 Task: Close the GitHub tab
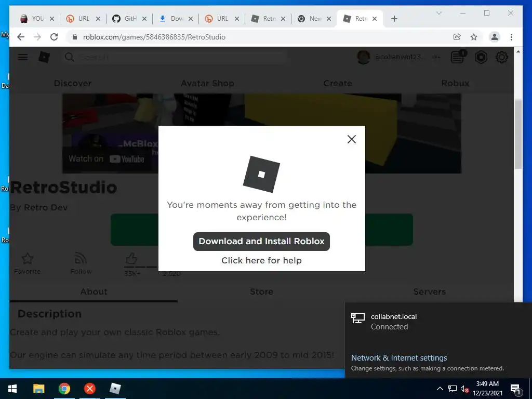click(144, 19)
